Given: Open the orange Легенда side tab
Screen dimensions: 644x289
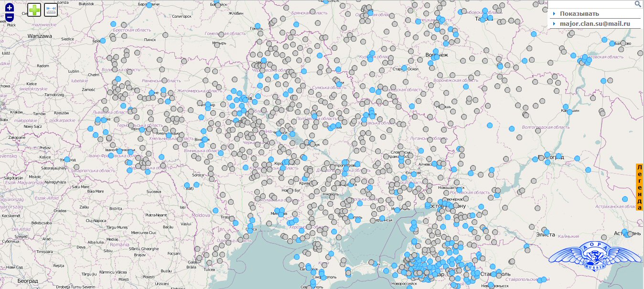Looking at the screenshot, I should point(640,187).
